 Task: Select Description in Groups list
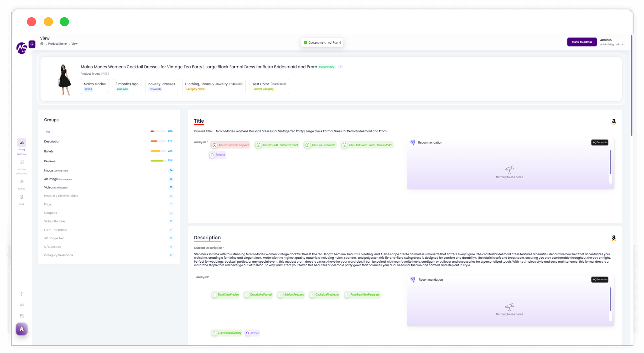(x=52, y=141)
